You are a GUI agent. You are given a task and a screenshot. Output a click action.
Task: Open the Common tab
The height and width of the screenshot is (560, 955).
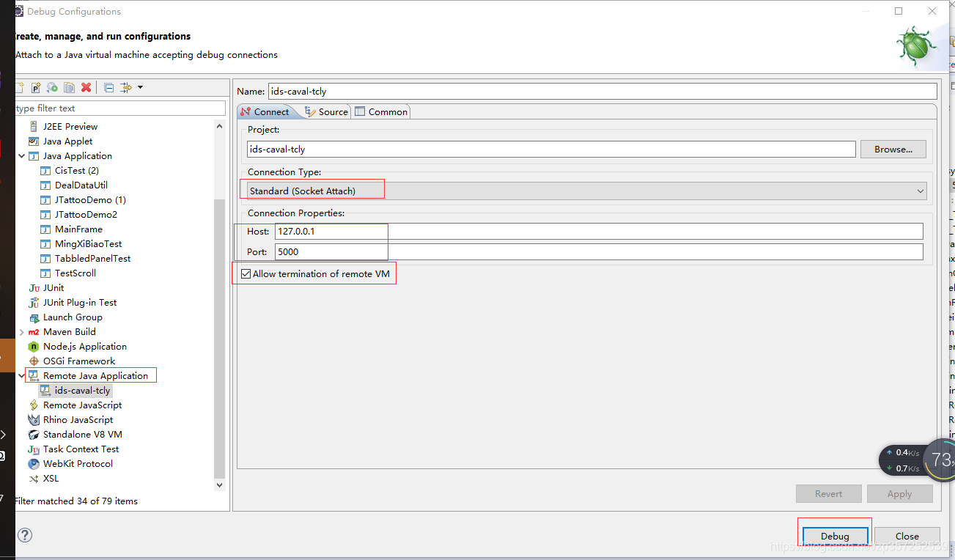pyautogui.click(x=381, y=111)
